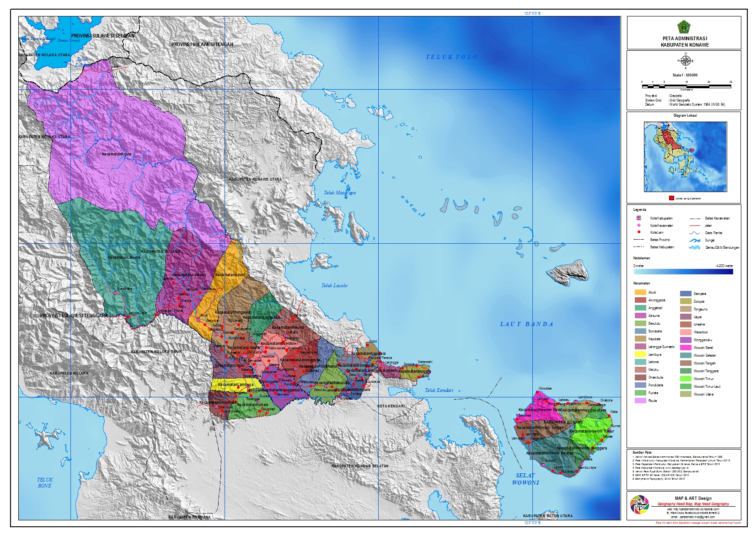Click the Wawonii Timur bright green swatch
Viewport: 756px width, 535px height.
click(686, 379)
